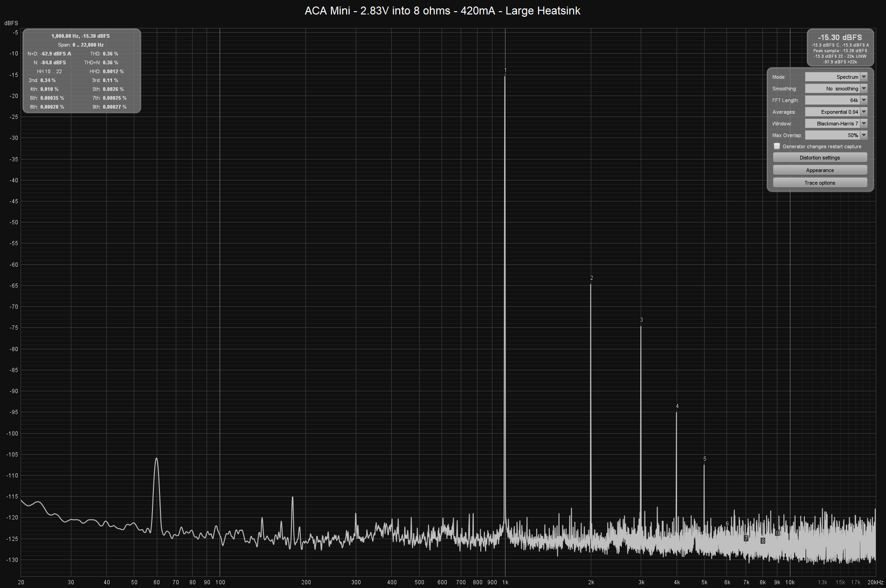Open the Smoothing dropdown set to No smoothing

(836, 89)
